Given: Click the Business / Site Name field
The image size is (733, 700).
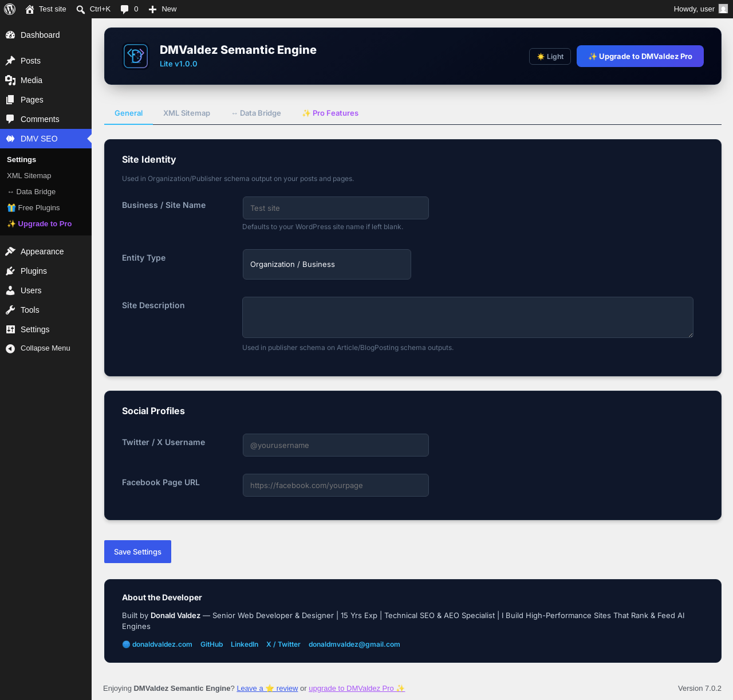Looking at the screenshot, I should pyautogui.click(x=336, y=208).
